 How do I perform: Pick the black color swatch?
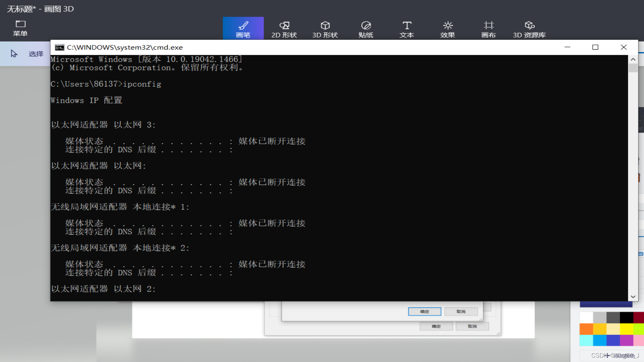[x=626, y=317]
